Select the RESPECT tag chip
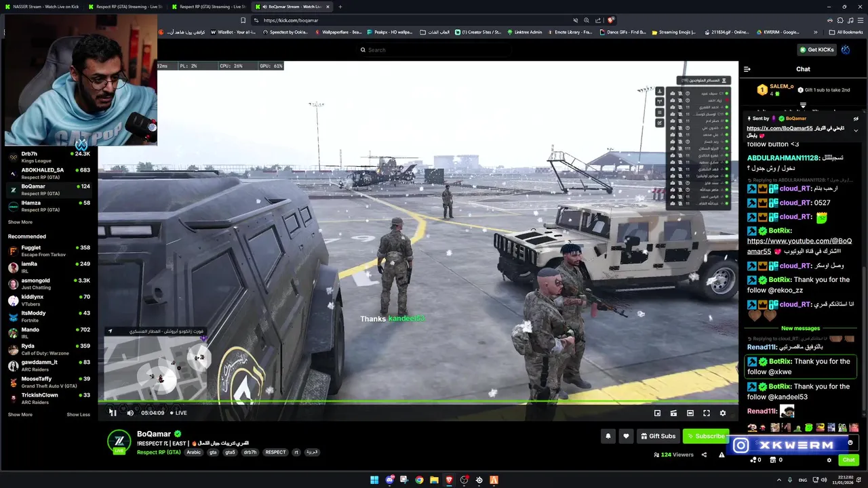 point(275,452)
